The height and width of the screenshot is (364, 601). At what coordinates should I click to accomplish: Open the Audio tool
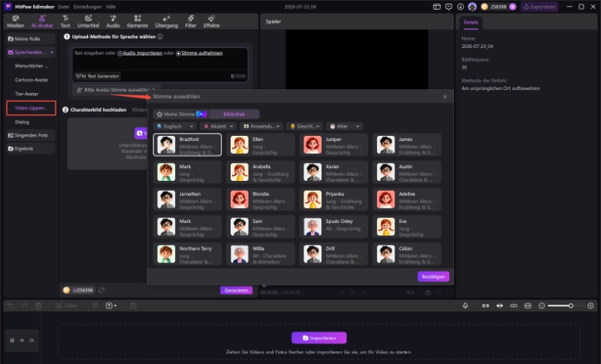(x=113, y=22)
